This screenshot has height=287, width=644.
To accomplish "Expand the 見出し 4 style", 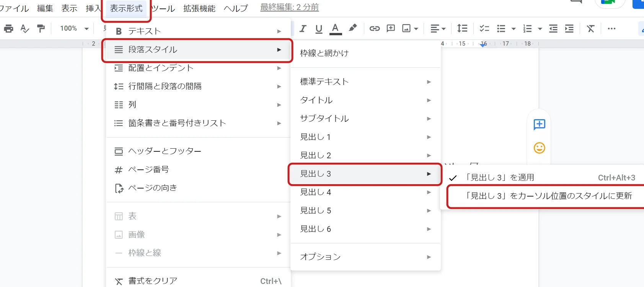I will (365, 192).
